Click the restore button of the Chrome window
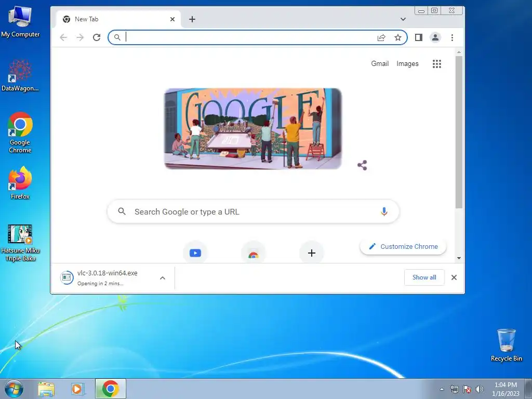The width and height of the screenshot is (532, 399). pos(434,11)
